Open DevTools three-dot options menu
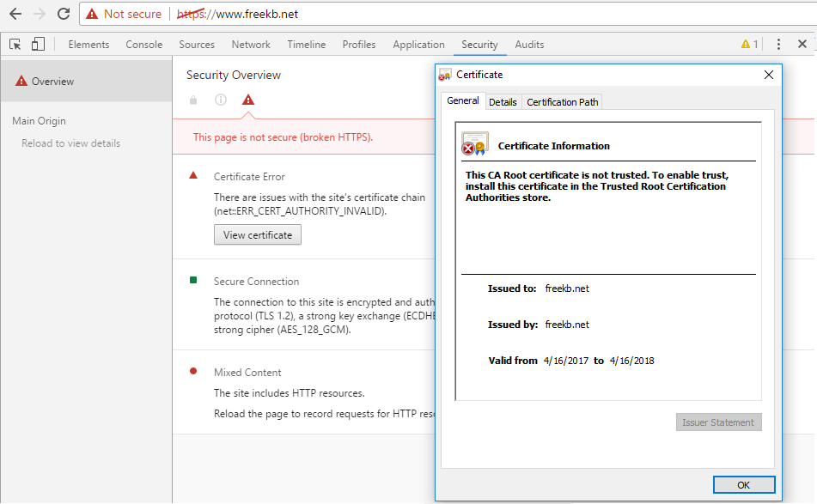817x504 pixels. 778,45
